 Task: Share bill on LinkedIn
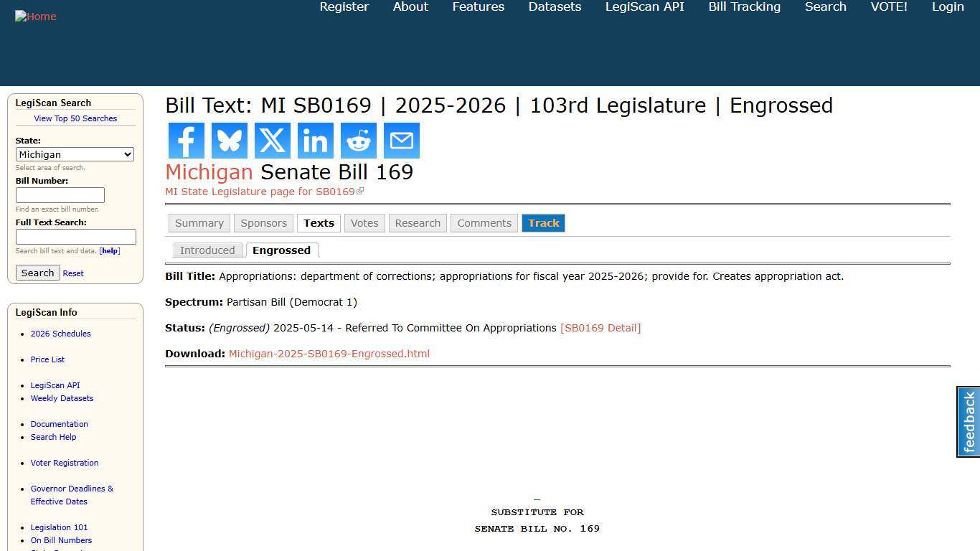click(x=315, y=141)
